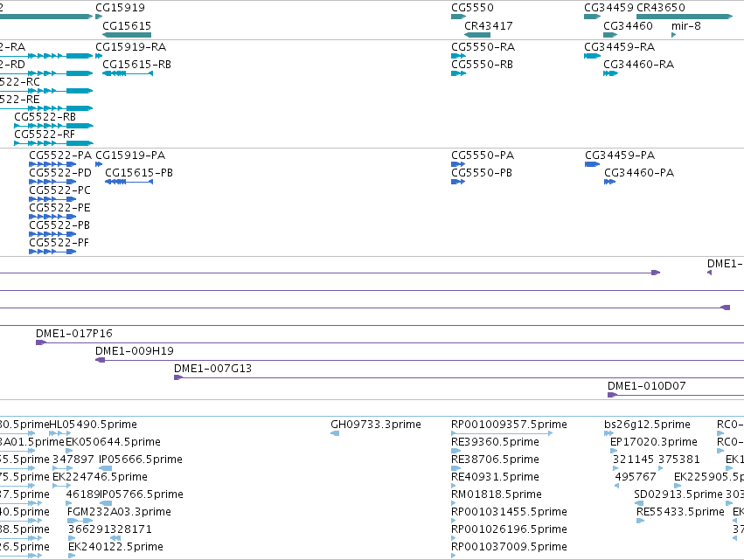The image size is (744, 560).
Task: Click EST EP17020.3prime
Action: (654, 442)
